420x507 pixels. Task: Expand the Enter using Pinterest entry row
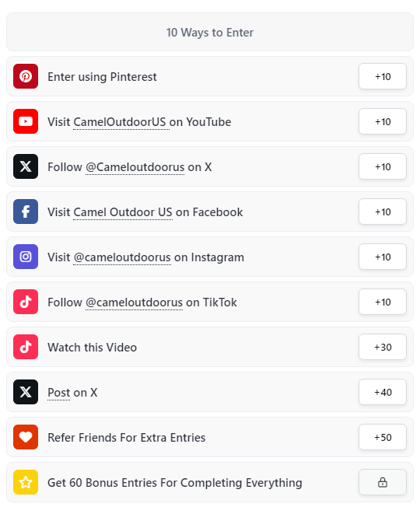210,76
